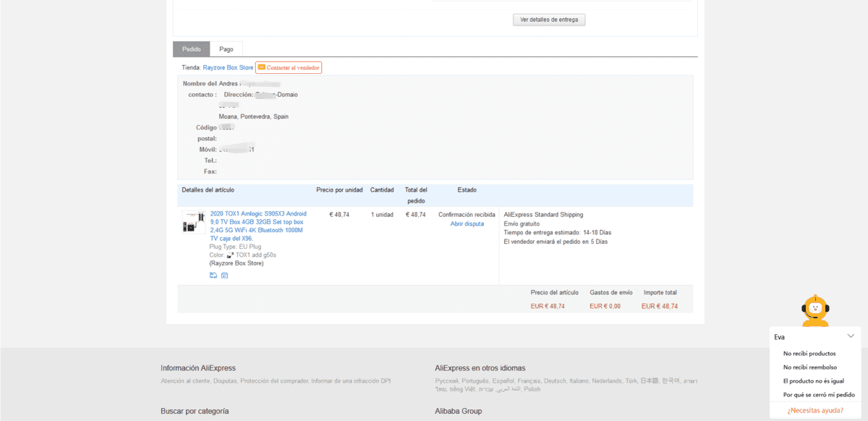Select No recibí reembolso option

click(x=810, y=367)
